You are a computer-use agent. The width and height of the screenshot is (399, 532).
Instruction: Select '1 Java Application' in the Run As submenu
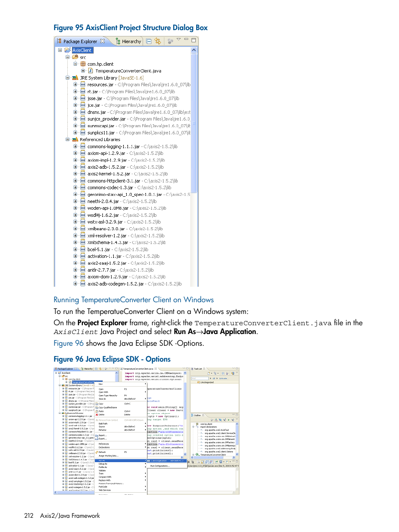tap(166, 460)
